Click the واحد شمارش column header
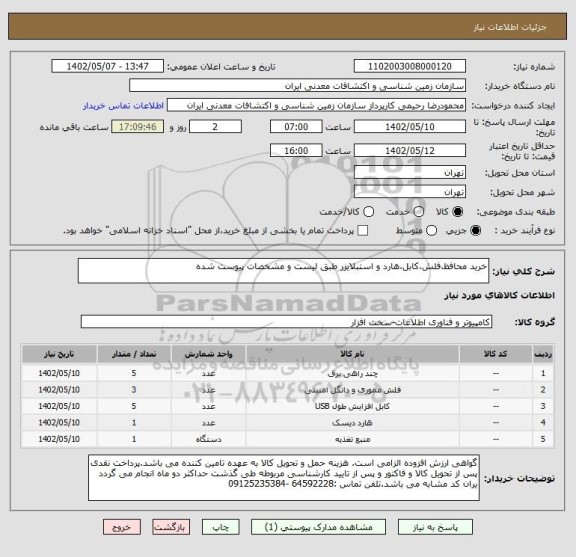 (208, 354)
